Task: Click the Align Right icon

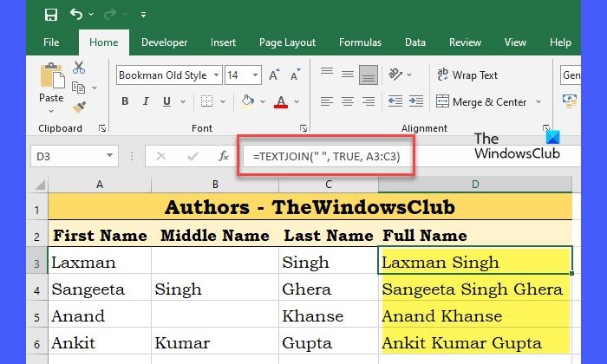Action: coord(369,101)
